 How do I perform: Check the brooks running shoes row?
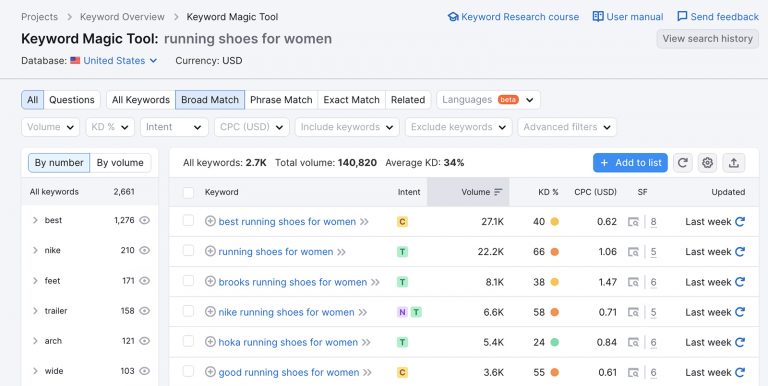(x=188, y=281)
